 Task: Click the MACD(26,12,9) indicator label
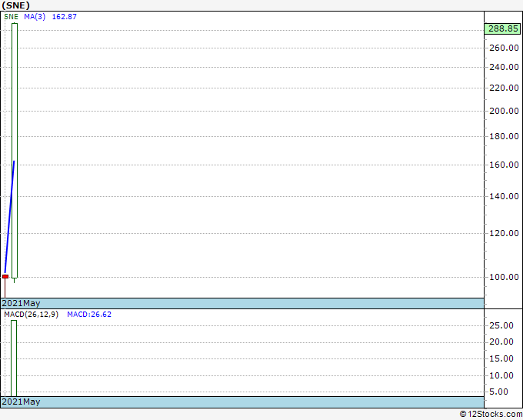(32, 315)
